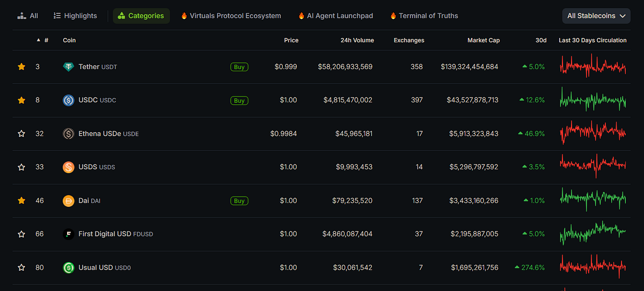
Task: Click the All view bar-chart icon
Action: pos(21,16)
